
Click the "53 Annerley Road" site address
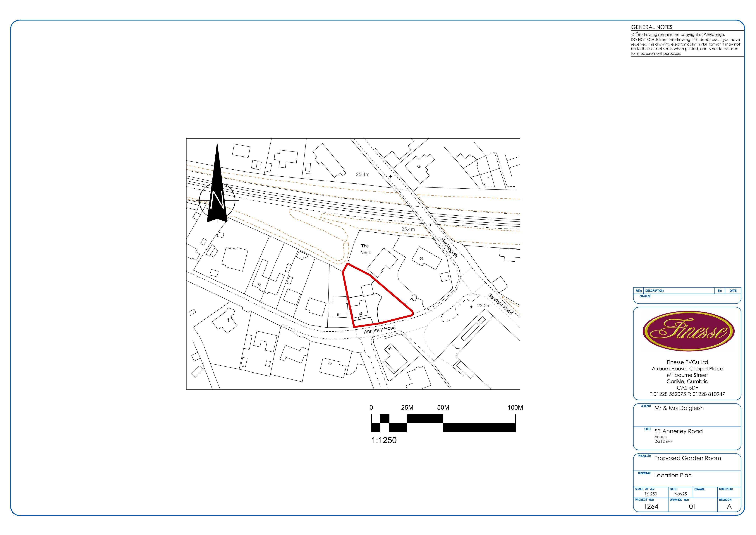(678, 431)
